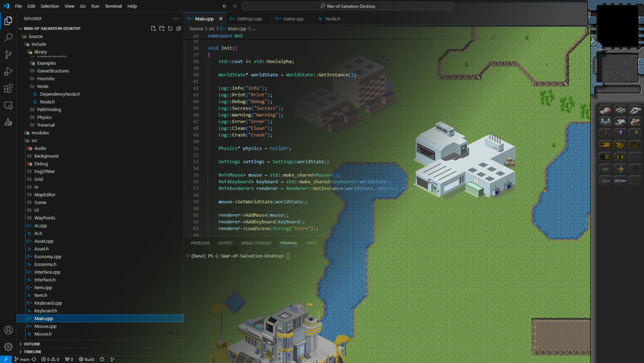644x363 pixels.
Task: Expand the TIMELINE section
Action: (32, 351)
